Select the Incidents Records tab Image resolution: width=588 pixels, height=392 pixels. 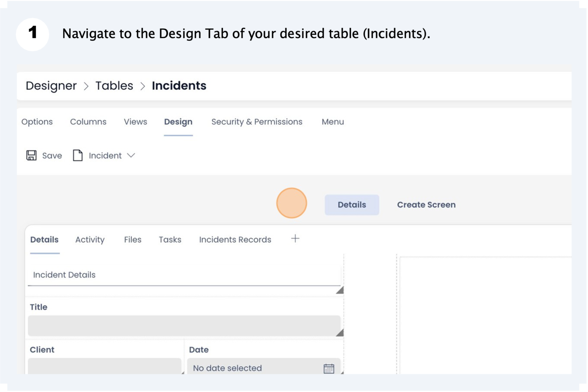(x=235, y=240)
